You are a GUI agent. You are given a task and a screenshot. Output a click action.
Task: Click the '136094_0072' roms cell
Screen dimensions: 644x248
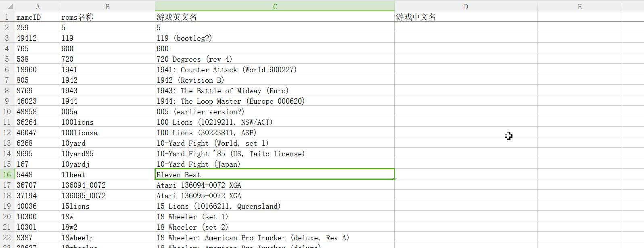point(107,185)
